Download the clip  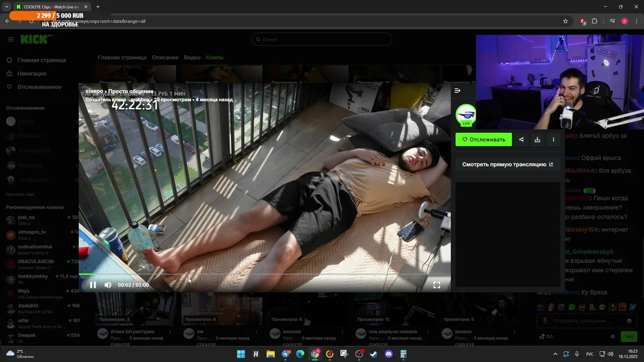coord(537,140)
